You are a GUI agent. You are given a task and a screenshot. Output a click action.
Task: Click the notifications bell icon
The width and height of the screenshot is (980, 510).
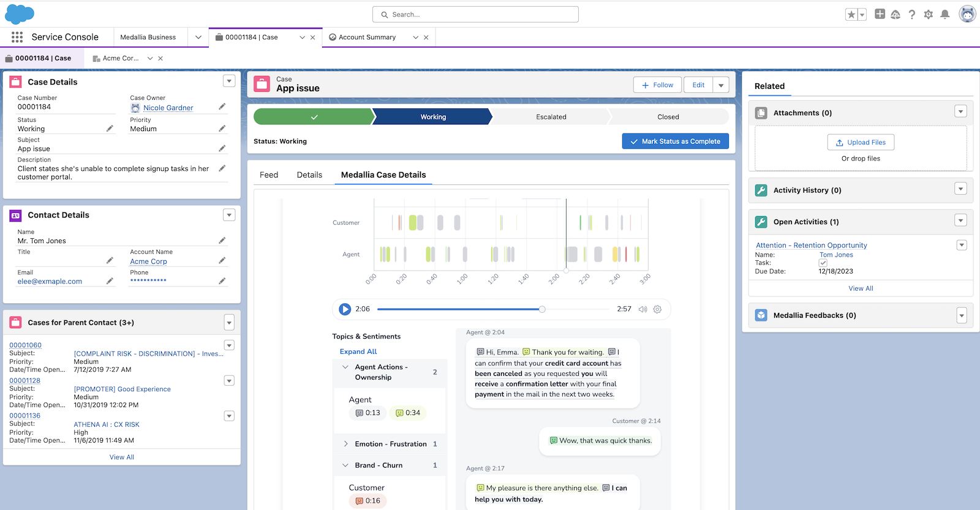click(945, 14)
